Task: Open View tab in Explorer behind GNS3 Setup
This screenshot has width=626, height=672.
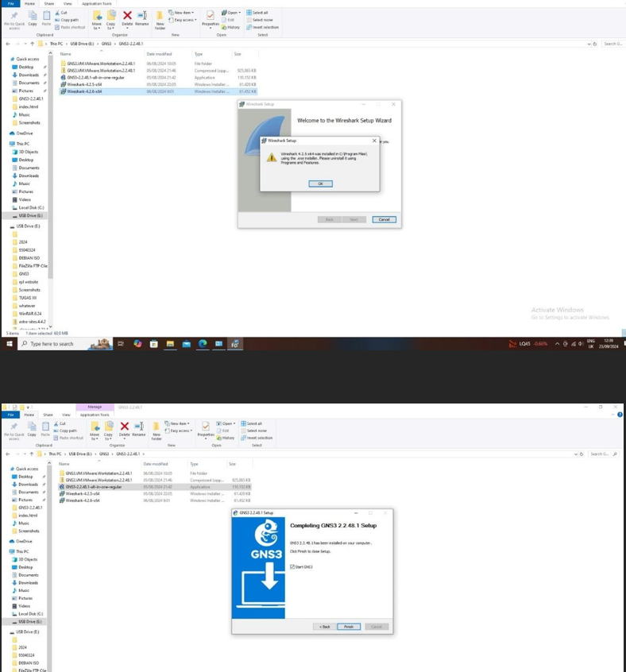Action: pos(66,415)
